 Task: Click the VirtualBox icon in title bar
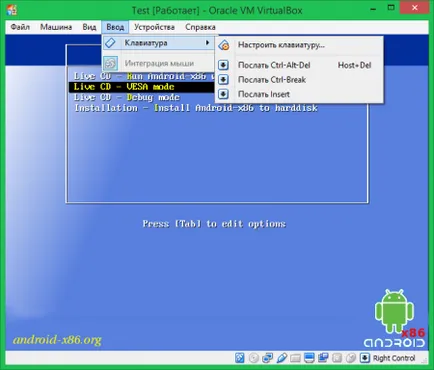coord(12,10)
